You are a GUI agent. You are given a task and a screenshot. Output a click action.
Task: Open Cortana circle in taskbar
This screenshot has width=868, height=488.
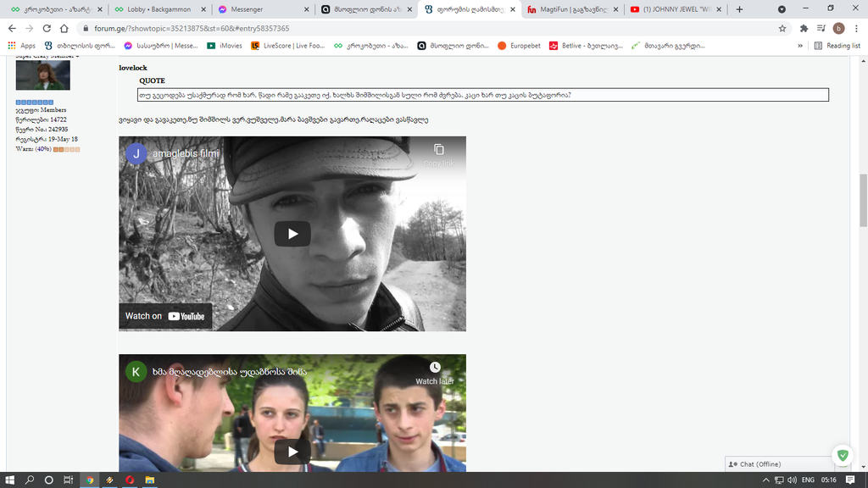pos(48,480)
